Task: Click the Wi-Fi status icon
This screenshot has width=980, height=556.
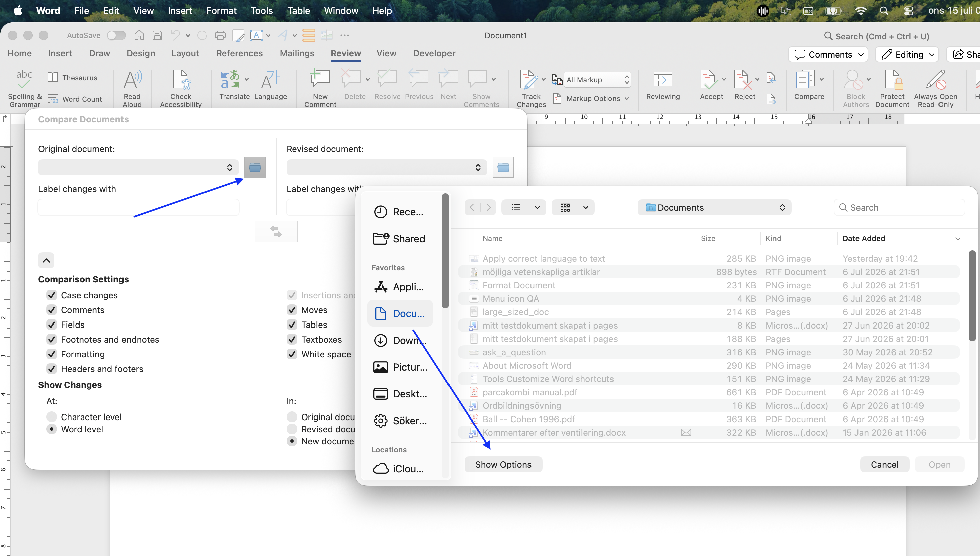Action: (x=860, y=11)
